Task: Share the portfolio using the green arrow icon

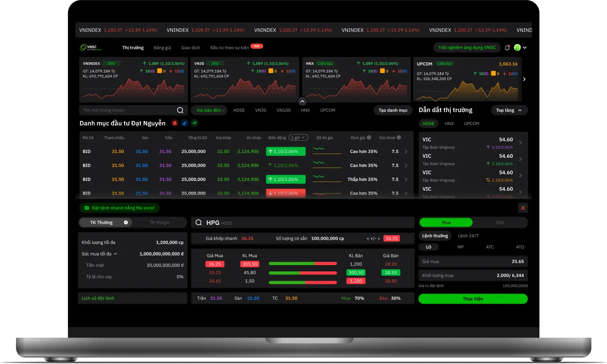Action: [x=195, y=123]
